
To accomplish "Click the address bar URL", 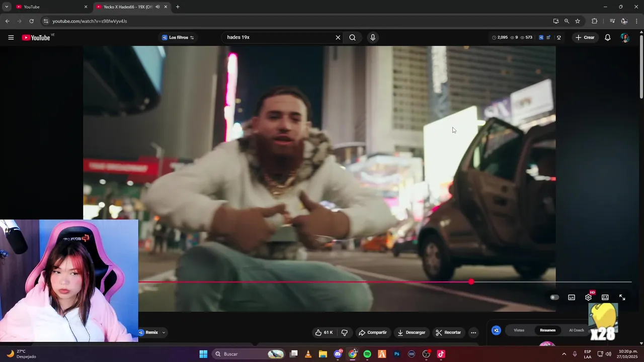I will tap(90, 21).
